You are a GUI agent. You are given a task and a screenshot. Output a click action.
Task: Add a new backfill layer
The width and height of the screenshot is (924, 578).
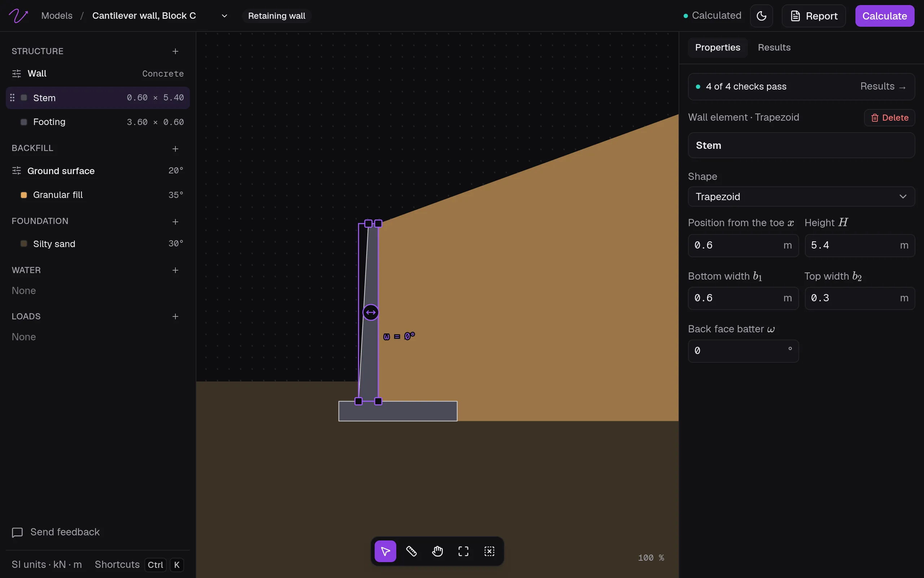click(x=175, y=149)
